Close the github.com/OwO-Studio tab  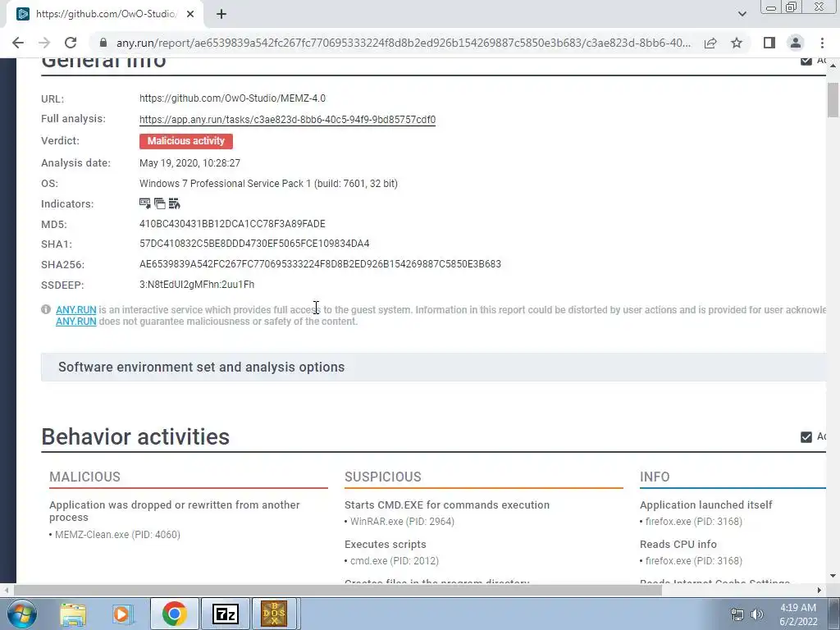click(190, 14)
